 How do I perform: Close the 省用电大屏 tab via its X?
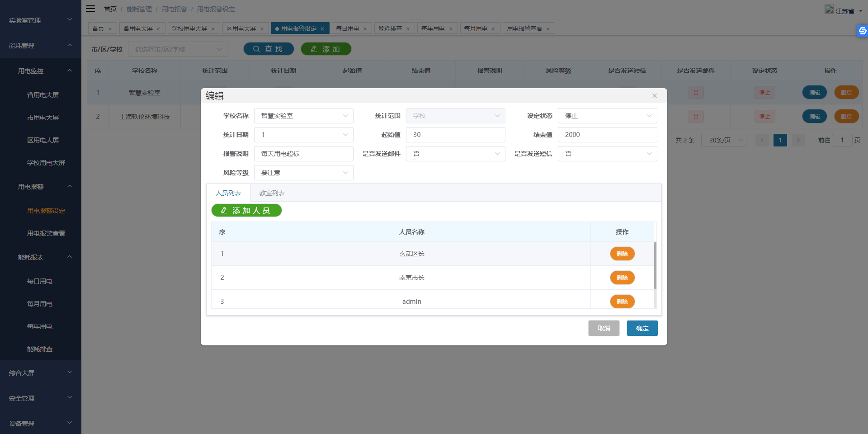tap(158, 29)
